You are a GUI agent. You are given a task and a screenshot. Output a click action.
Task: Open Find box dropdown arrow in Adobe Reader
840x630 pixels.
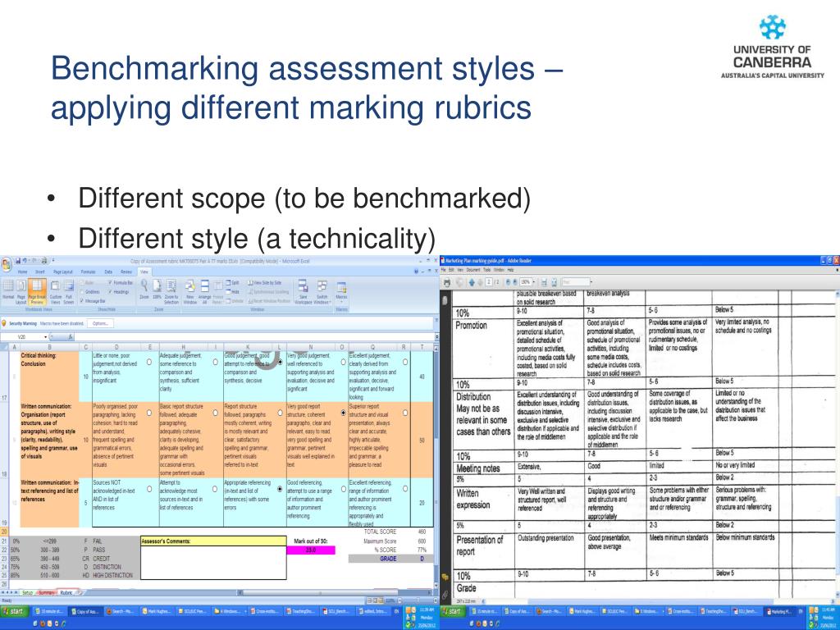click(x=591, y=282)
